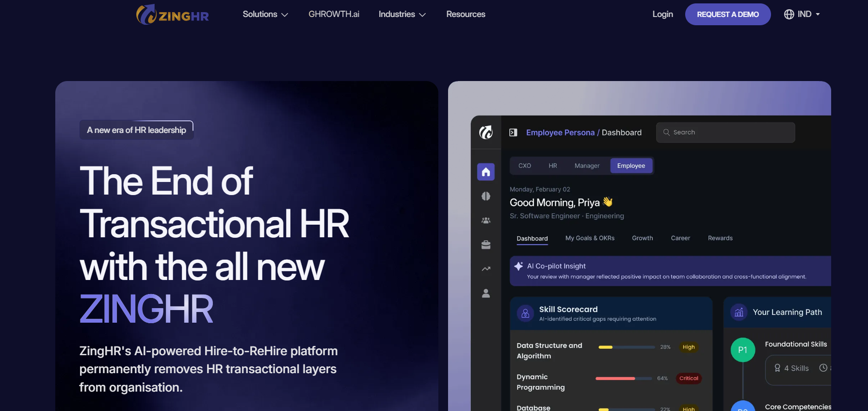The height and width of the screenshot is (411, 868).
Task: Click the briefcase icon in the sidebar
Action: pos(486,245)
